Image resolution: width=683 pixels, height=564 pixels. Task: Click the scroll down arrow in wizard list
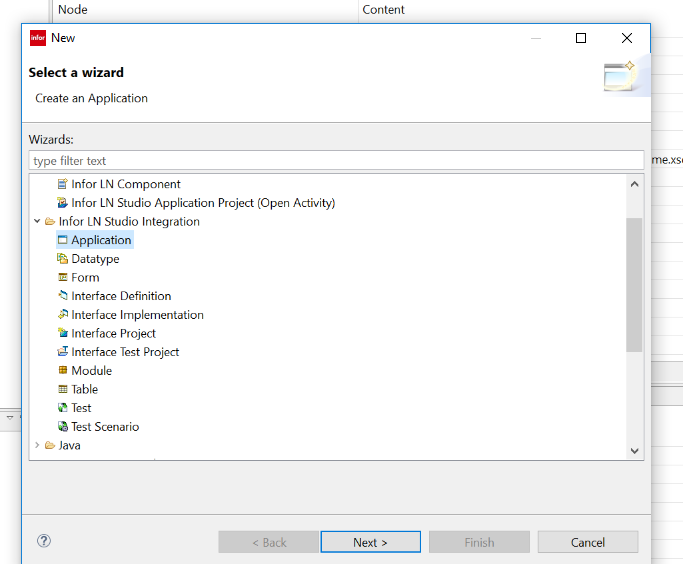pos(635,451)
